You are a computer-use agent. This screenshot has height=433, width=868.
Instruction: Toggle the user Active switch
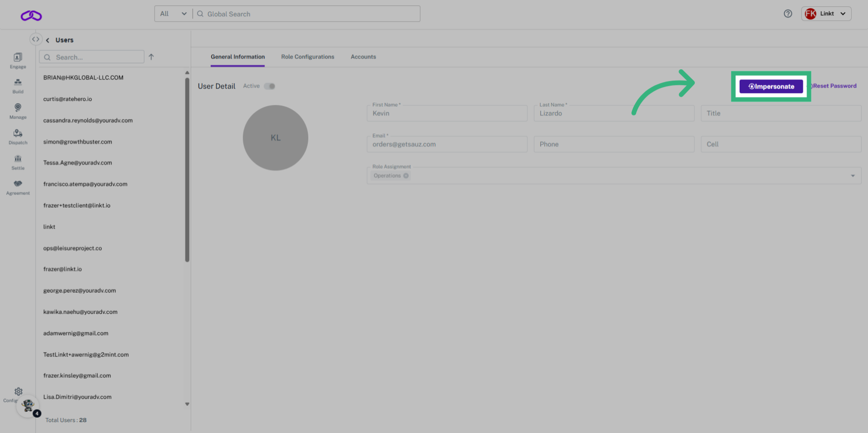pyautogui.click(x=270, y=86)
